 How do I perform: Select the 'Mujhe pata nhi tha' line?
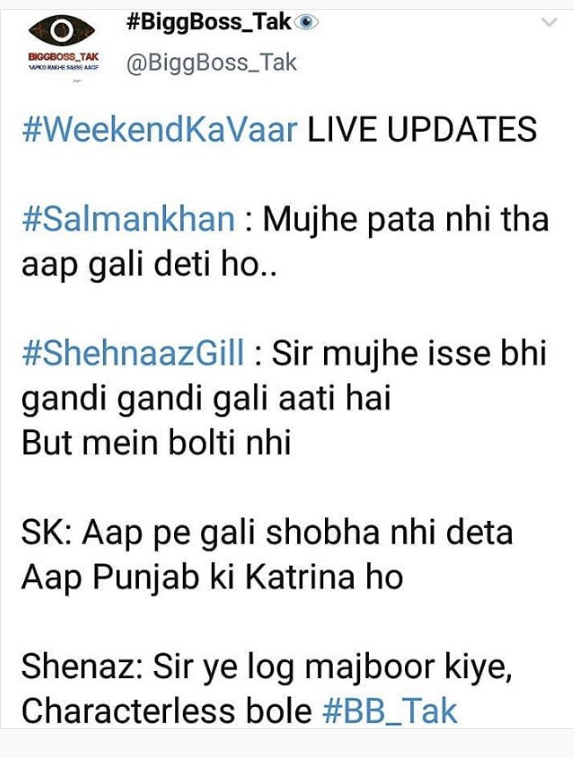tap(406, 220)
